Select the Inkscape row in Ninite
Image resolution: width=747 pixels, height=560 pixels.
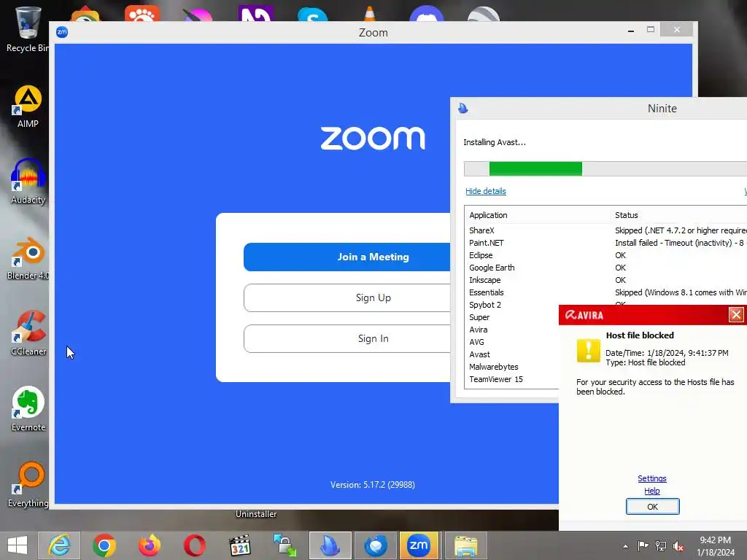[605, 280]
